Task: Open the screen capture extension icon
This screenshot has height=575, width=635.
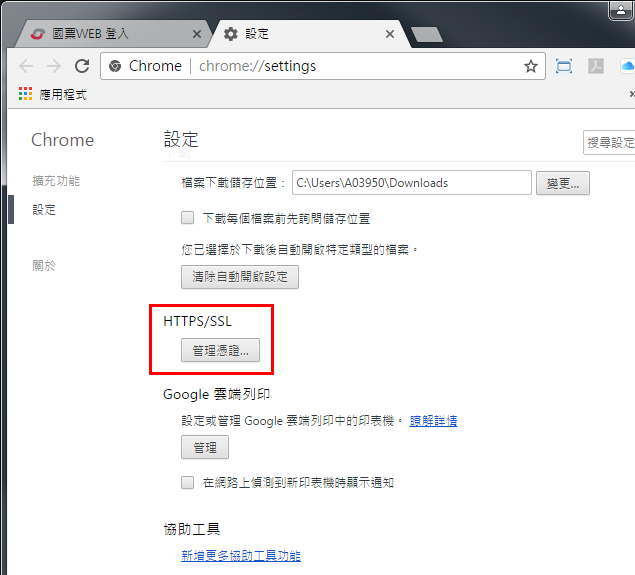Action: tap(564, 66)
